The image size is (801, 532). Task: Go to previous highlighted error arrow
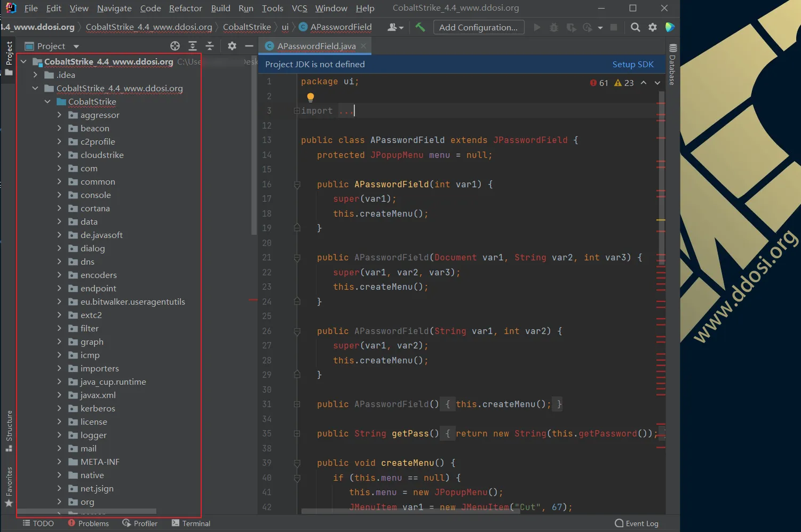[644, 83]
